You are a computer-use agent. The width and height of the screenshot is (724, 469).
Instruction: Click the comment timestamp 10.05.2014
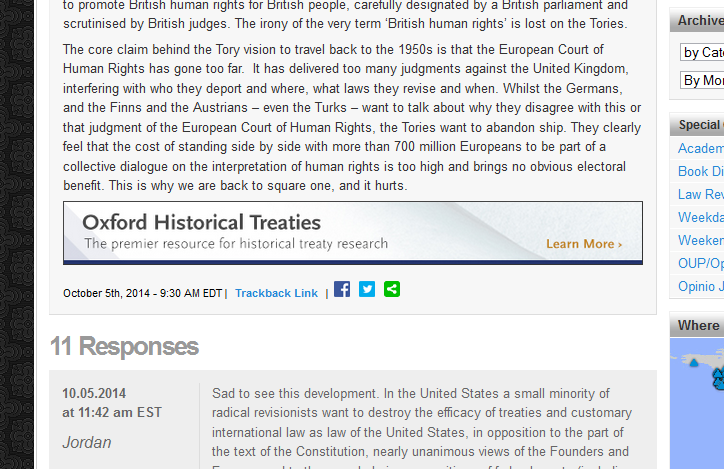(x=94, y=393)
